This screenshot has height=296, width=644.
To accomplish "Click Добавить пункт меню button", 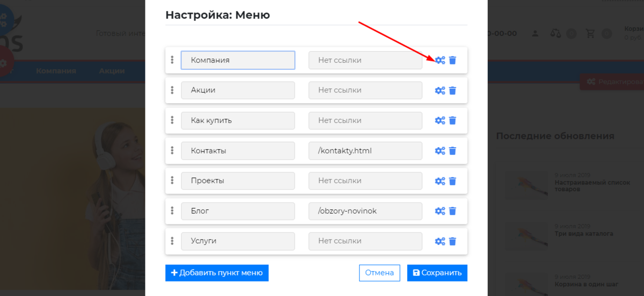I will coord(217,273).
